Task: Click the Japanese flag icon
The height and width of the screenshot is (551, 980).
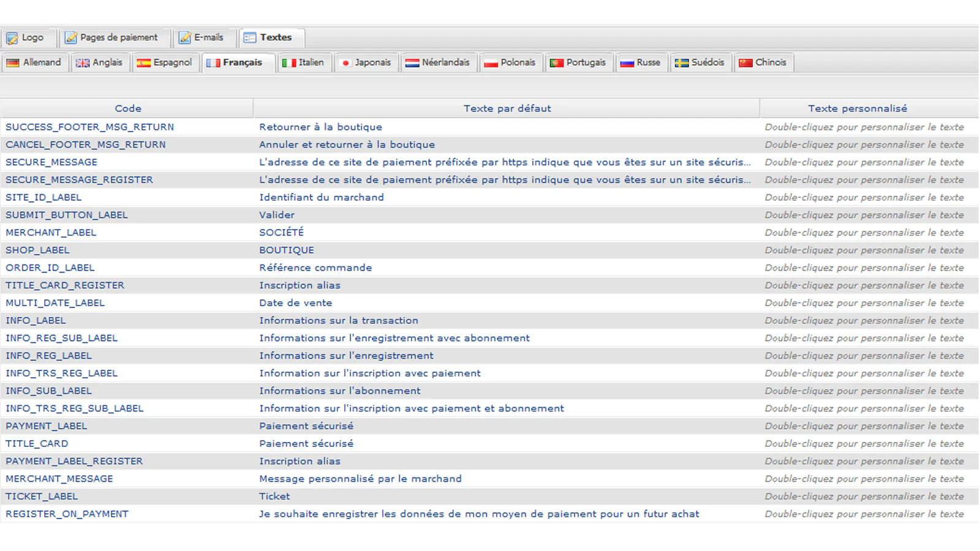Action: coord(345,63)
